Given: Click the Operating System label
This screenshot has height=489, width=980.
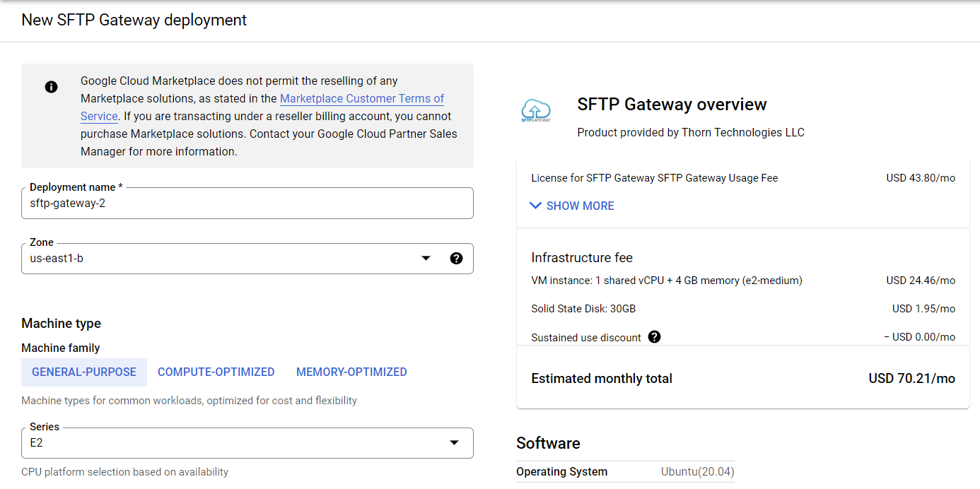Looking at the screenshot, I should point(562,472).
